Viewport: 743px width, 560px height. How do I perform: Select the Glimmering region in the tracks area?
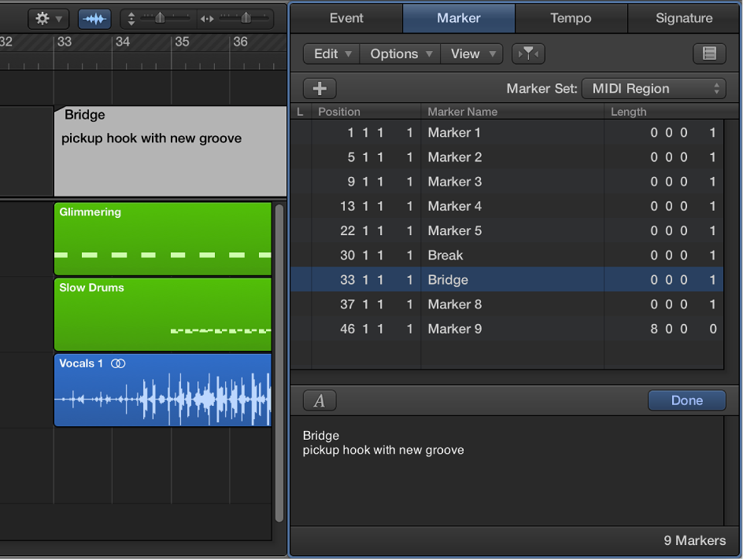coord(162,236)
